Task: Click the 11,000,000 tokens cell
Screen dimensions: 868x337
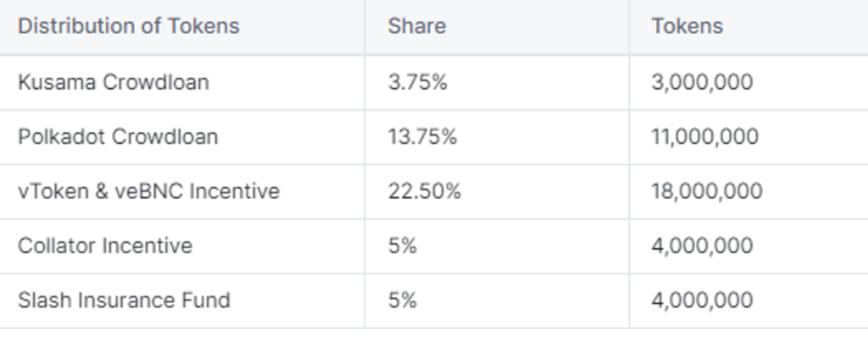Action: [704, 136]
